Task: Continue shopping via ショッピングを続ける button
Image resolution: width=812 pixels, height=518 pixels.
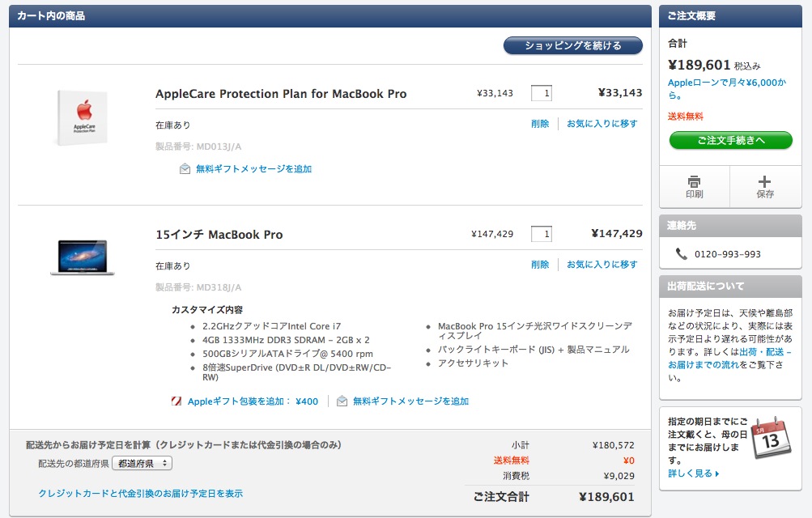Action: [x=572, y=45]
